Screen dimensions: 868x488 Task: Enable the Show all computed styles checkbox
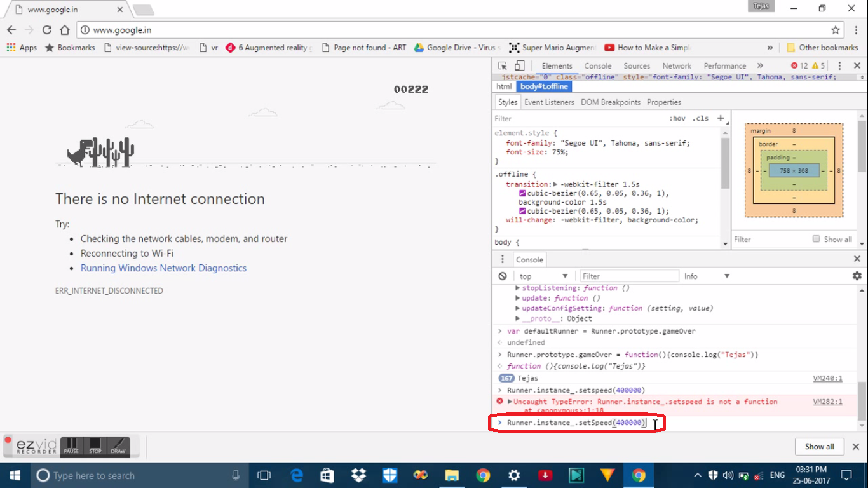[816, 239]
